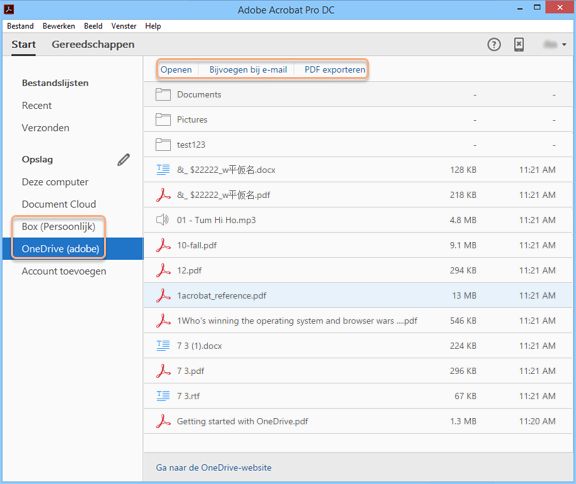Click PDF icon of Getting started with OneDrive
The height and width of the screenshot is (484, 576).
(163, 421)
